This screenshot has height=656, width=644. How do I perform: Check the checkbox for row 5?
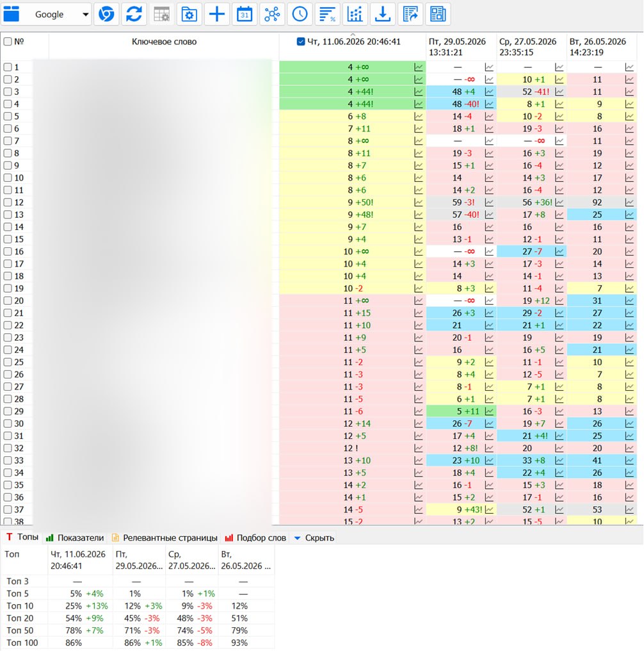(x=8, y=117)
